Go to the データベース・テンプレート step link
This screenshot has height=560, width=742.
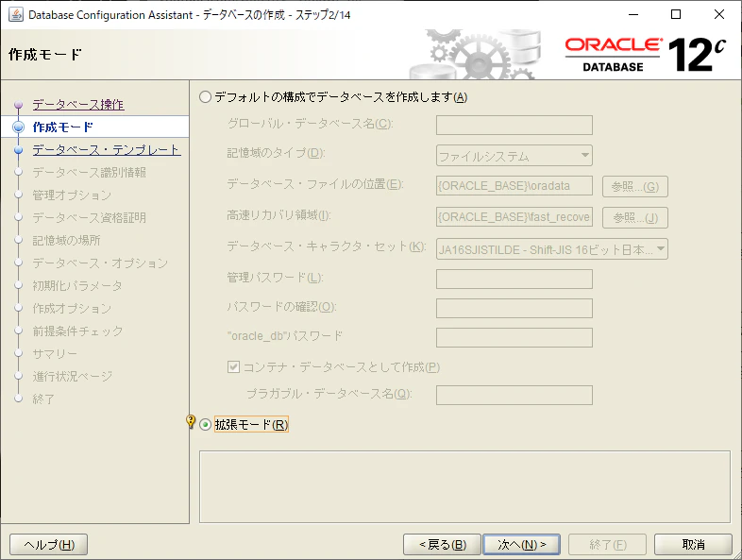pos(107,150)
